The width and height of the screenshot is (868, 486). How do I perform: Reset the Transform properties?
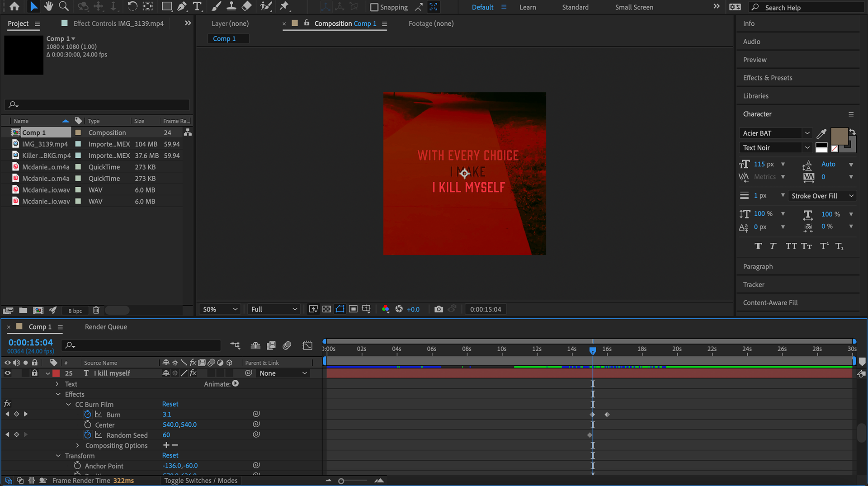(170, 455)
